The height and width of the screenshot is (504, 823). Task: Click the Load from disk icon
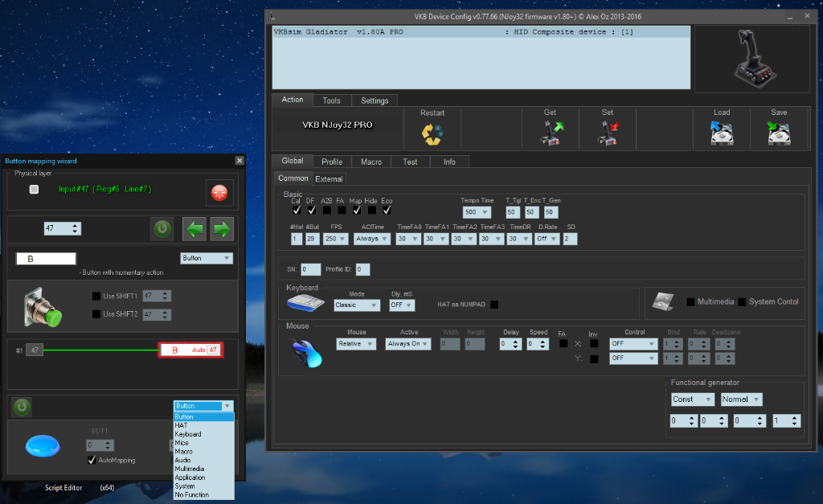click(722, 133)
